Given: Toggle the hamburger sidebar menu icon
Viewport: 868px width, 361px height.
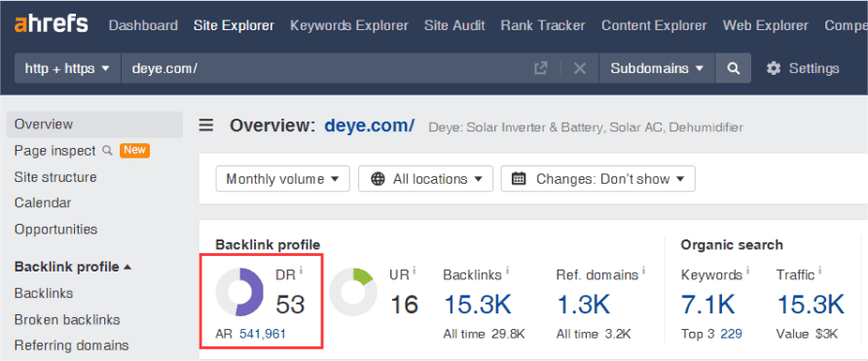Looking at the screenshot, I should 206,126.
